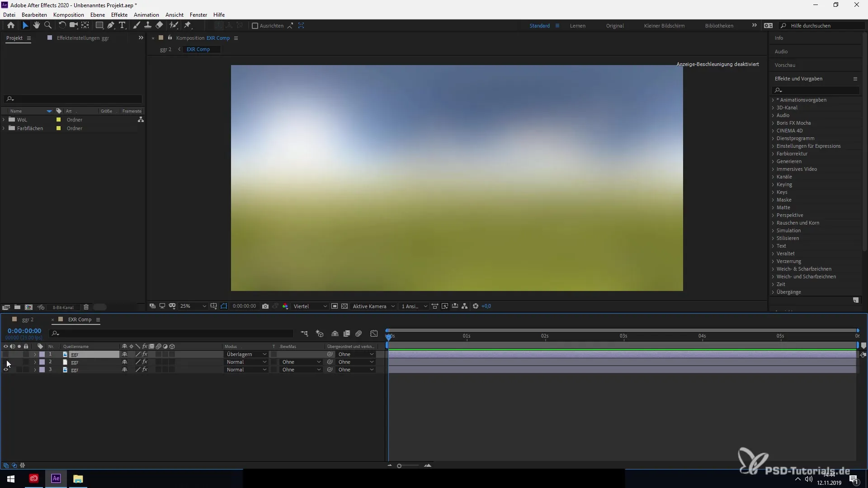868x488 pixels.
Task: Toggle the solo box for layer 2
Action: tap(19, 362)
